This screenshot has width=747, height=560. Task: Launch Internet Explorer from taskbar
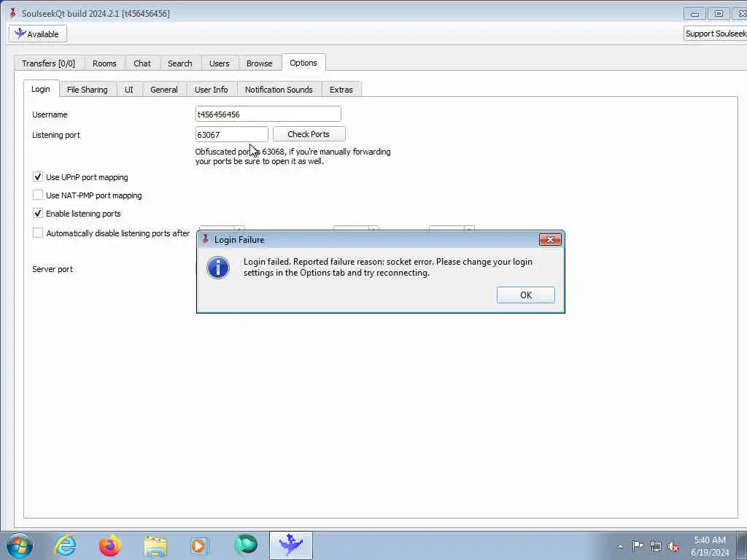click(x=65, y=545)
